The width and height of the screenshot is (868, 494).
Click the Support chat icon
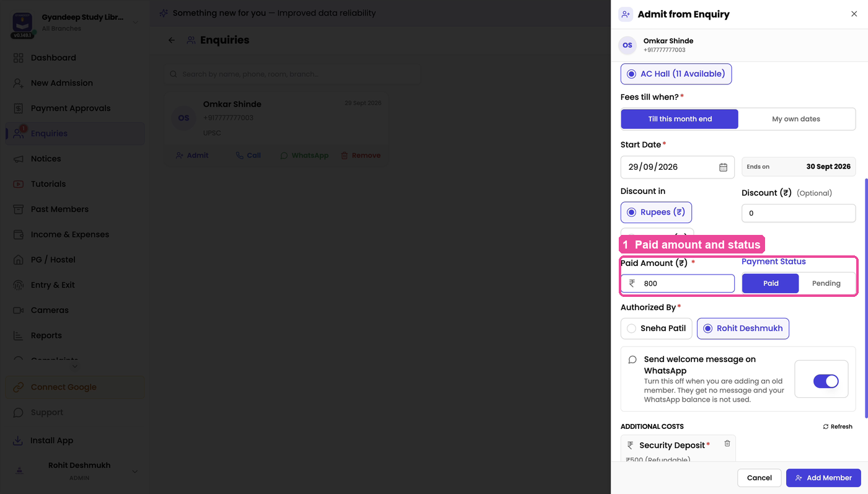[x=19, y=412]
